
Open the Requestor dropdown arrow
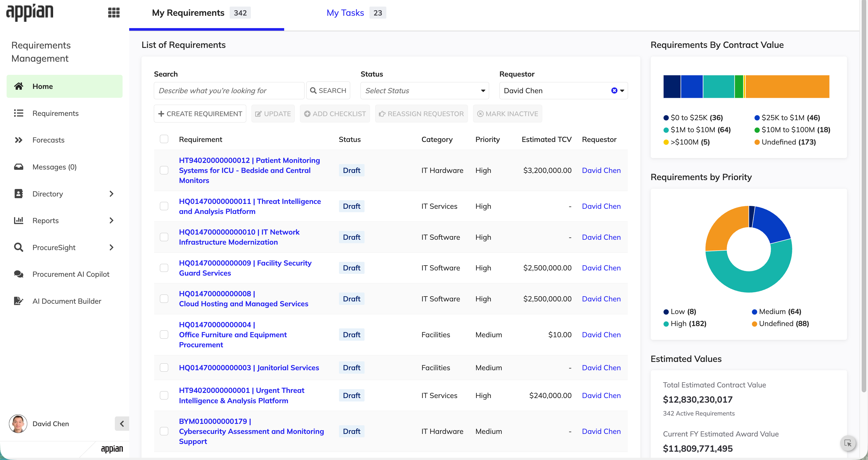coord(622,91)
